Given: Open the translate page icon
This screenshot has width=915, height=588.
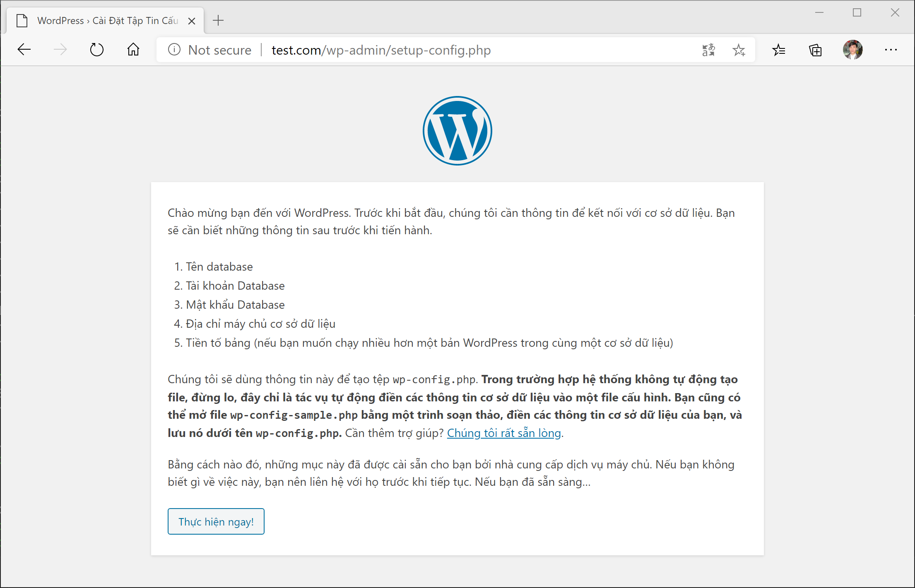Looking at the screenshot, I should [708, 50].
